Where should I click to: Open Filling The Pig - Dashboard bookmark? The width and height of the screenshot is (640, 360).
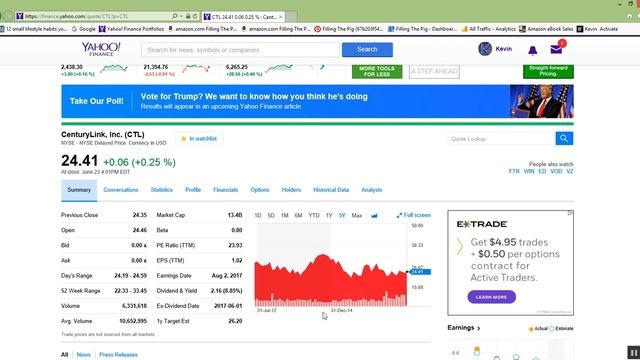(x=422, y=29)
